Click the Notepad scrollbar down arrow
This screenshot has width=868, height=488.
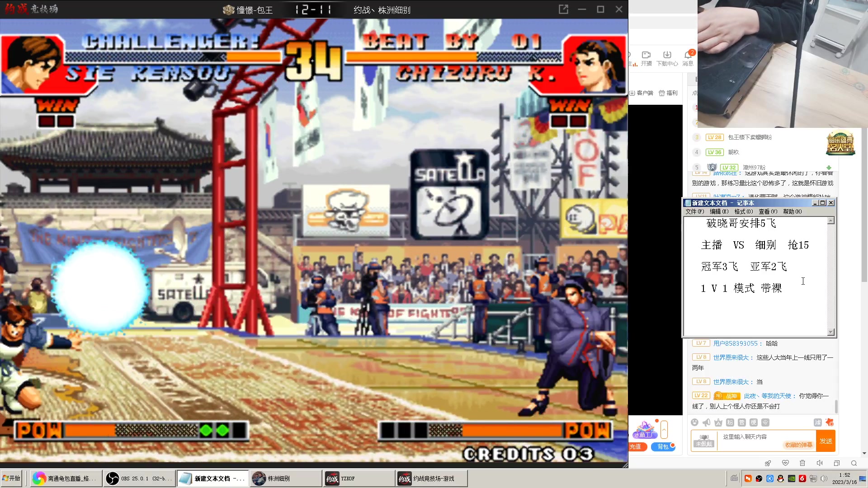831,332
